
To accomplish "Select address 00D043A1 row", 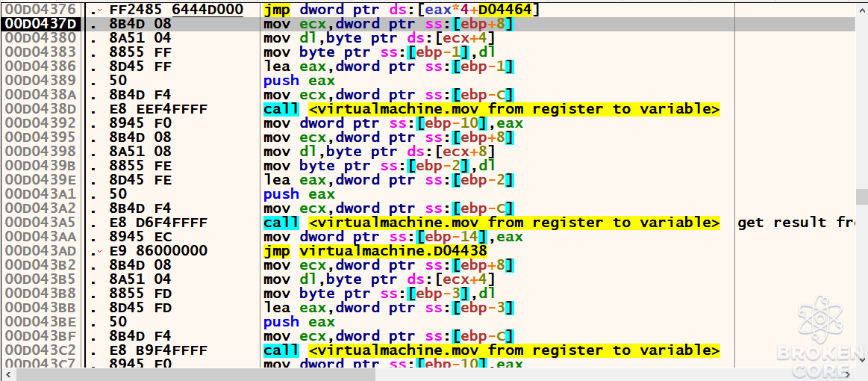I will click(42, 193).
